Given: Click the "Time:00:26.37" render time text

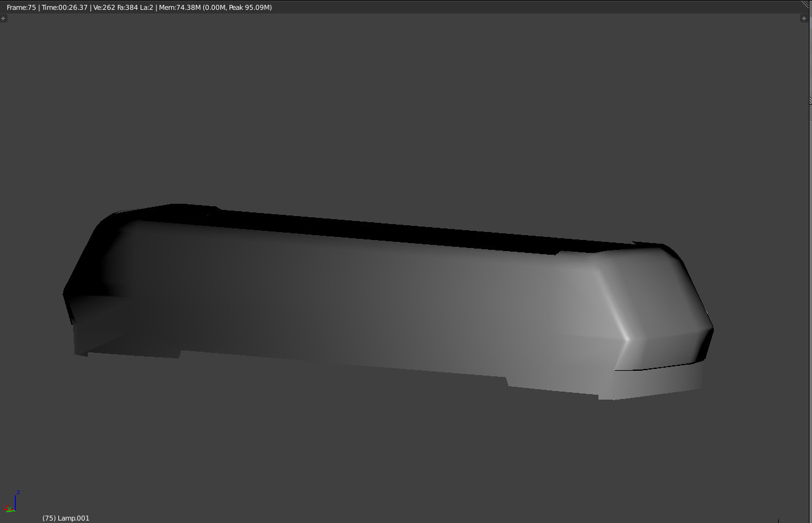Looking at the screenshot, I should tap(64, 7).
